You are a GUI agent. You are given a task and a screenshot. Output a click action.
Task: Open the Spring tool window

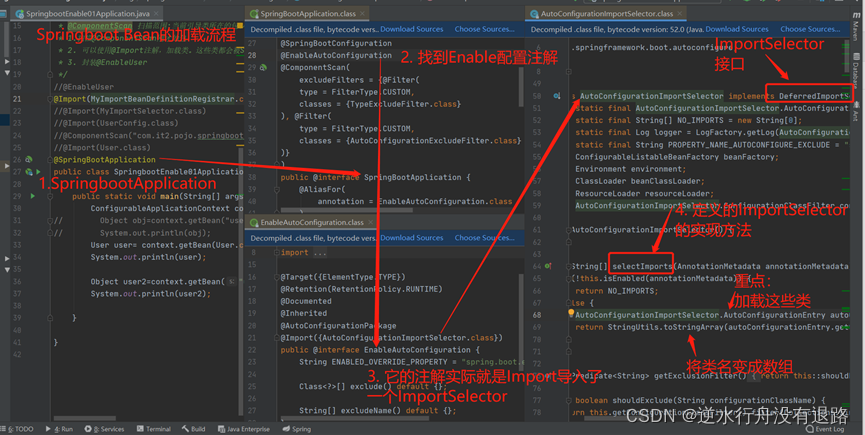click(x=297, y=429)
